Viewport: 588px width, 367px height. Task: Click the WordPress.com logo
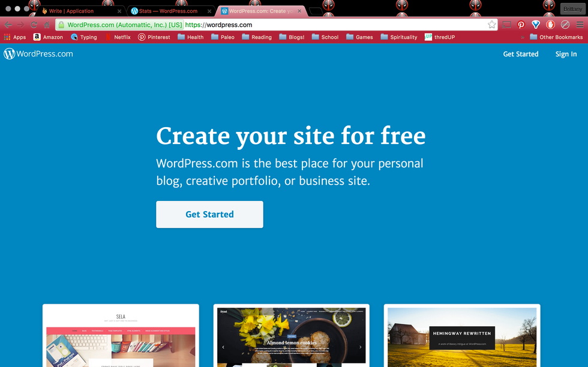[38, 53]
